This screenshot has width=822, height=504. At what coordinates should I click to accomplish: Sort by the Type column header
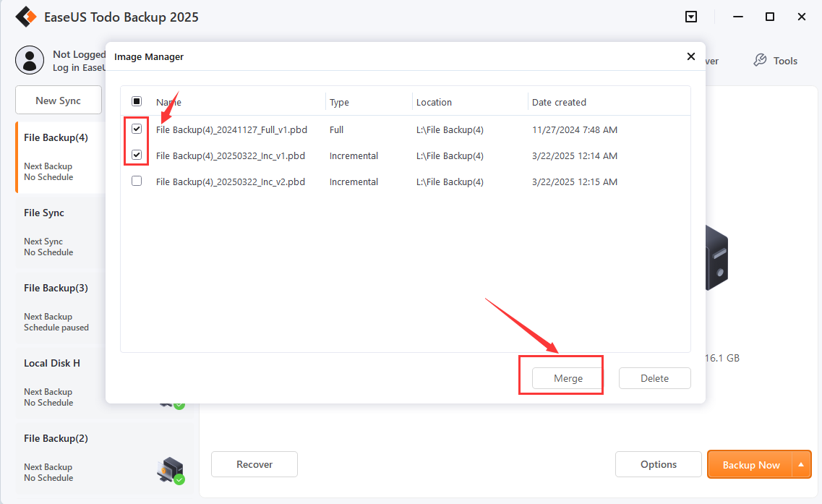(x=339, y=102)
